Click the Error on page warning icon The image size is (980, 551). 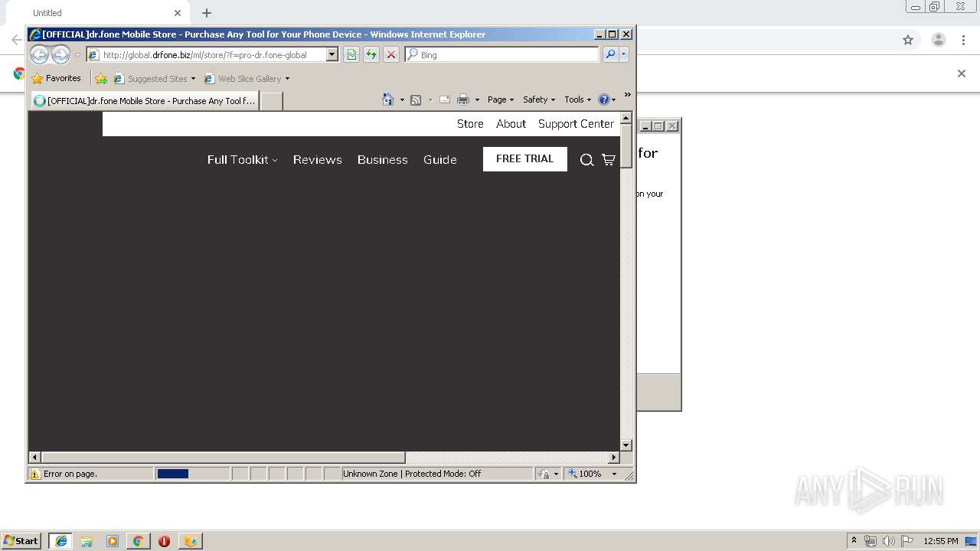tap(34, 474)
